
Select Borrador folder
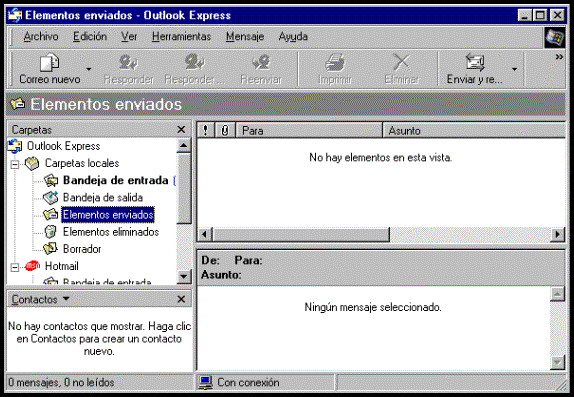(x=82, y=249)
